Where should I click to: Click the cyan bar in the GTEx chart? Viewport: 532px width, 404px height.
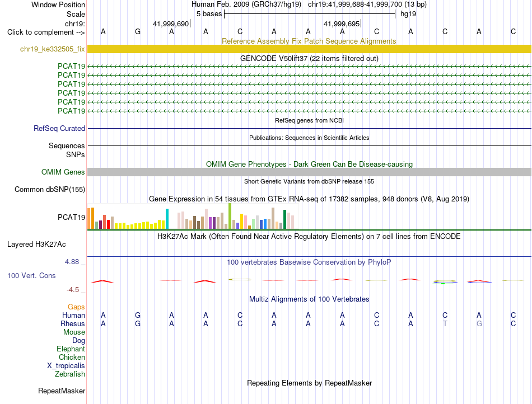[x=167, y=219]
